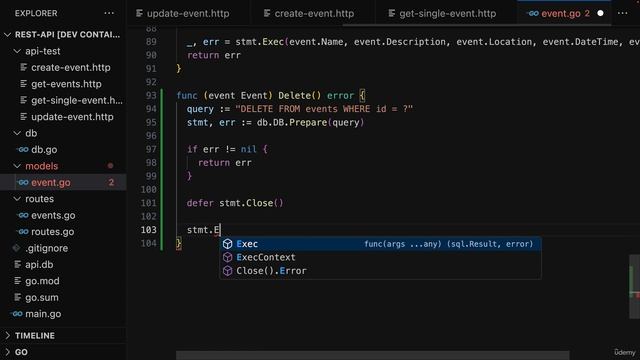
Task: Switch to the get-single-event.http tab
Action: (x=446, y=13)
